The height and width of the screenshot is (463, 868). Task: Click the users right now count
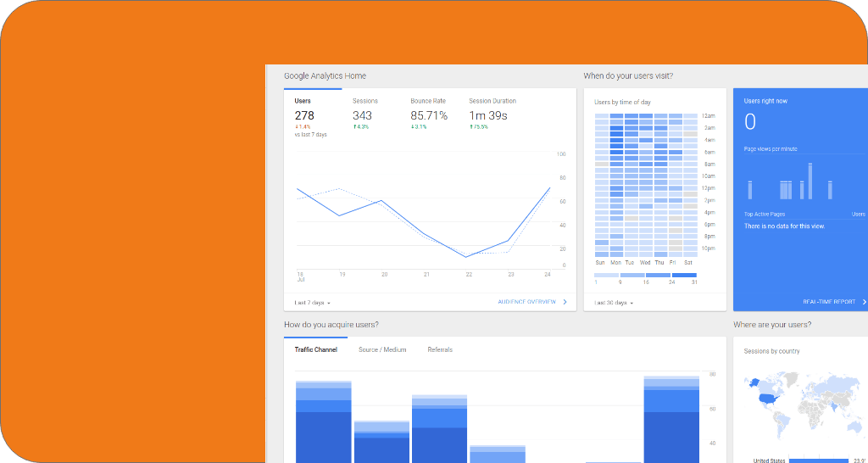click(x=749, y=122)
